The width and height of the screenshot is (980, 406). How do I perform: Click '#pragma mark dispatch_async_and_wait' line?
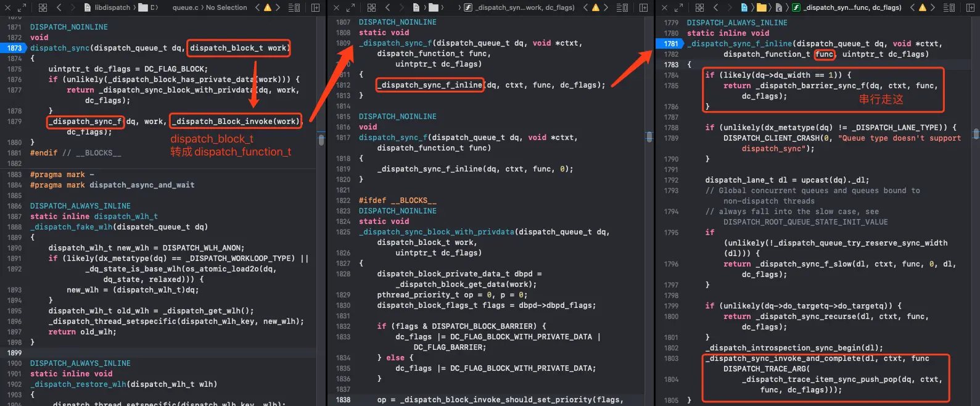tap(112, 185)
